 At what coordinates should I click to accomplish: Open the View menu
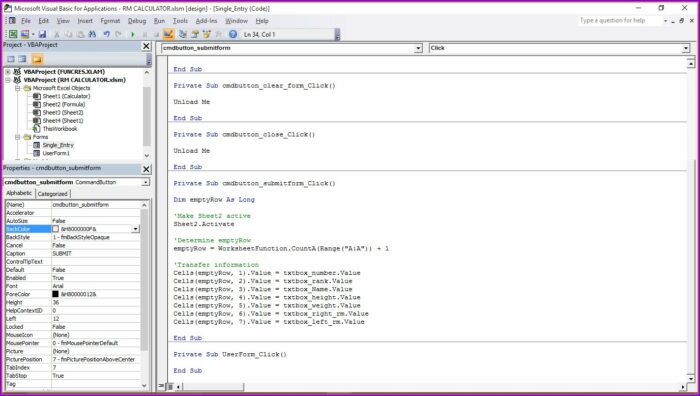click(63, 21)
